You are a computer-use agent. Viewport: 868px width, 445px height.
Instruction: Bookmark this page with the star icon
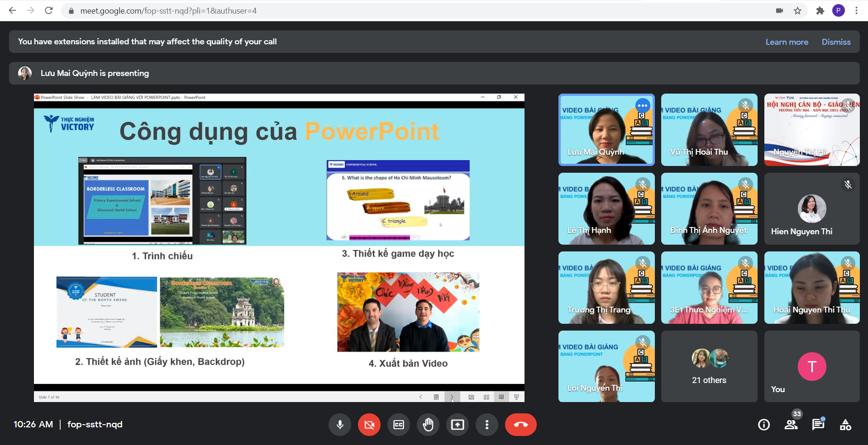pyautogui.click(x=797, y=10)
